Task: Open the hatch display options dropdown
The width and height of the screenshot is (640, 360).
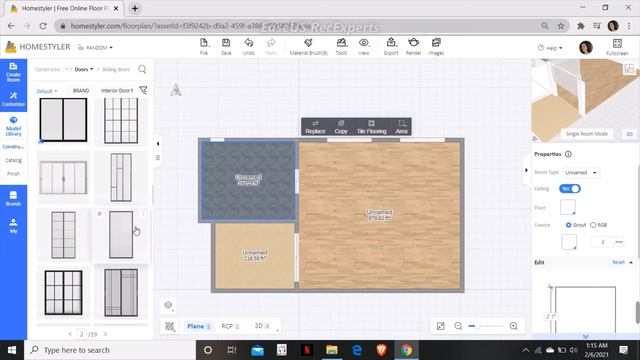Action: [x=170, y=326]
